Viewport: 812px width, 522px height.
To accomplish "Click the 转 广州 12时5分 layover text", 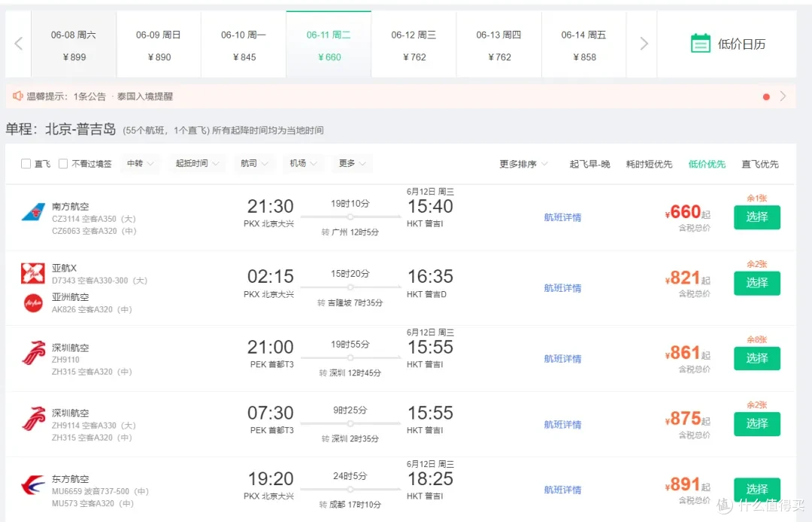I will tap(350, 232).
